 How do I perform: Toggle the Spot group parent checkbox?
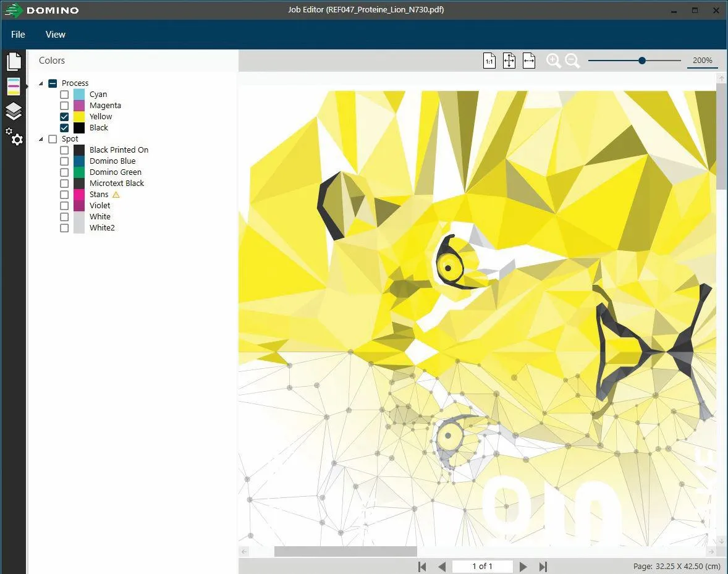pyautogui.click(x=53, y=139)
